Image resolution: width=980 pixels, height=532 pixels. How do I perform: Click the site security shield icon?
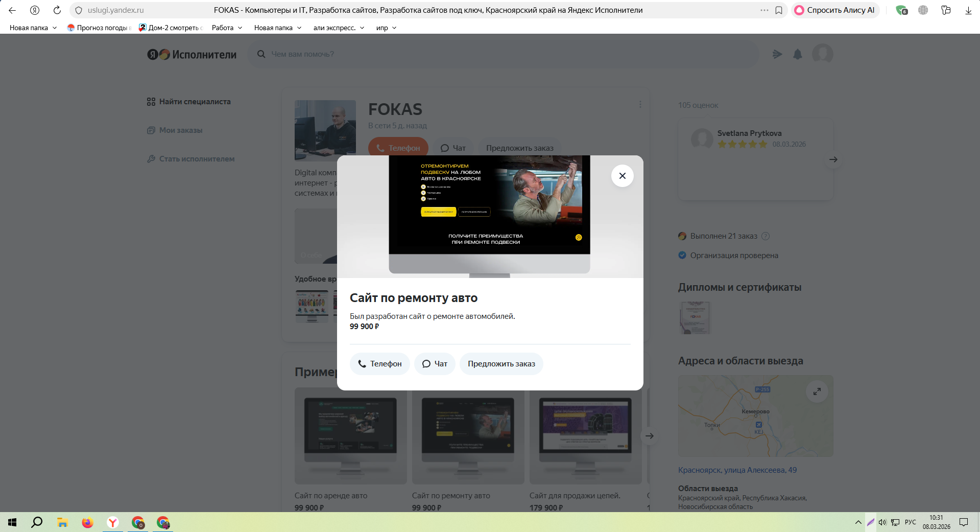tap(79, 10)
